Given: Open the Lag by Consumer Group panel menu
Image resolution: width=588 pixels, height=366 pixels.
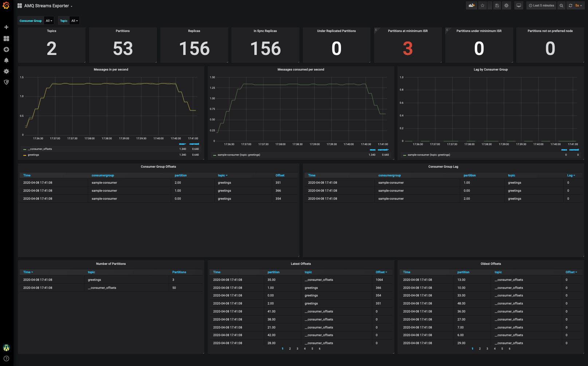Looking at the screenshot, I should pos(490,69).
